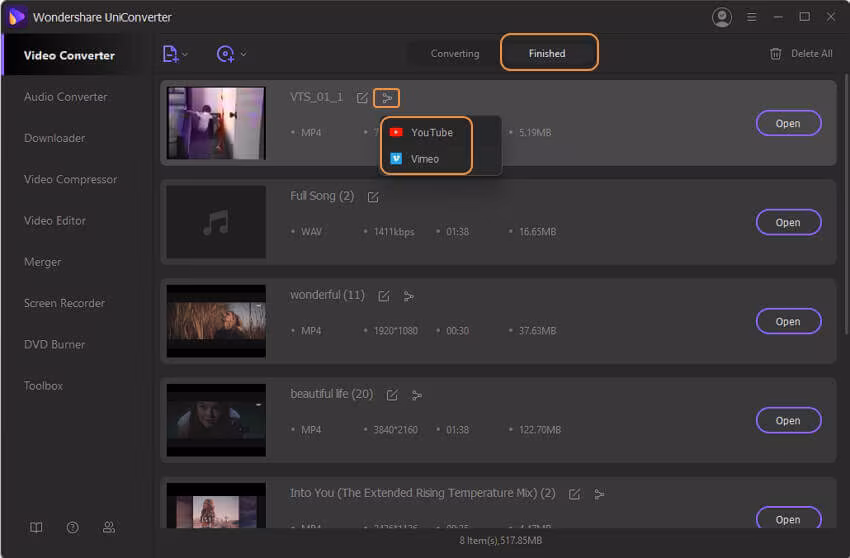Open the Video Editor section

pos(55,221)
